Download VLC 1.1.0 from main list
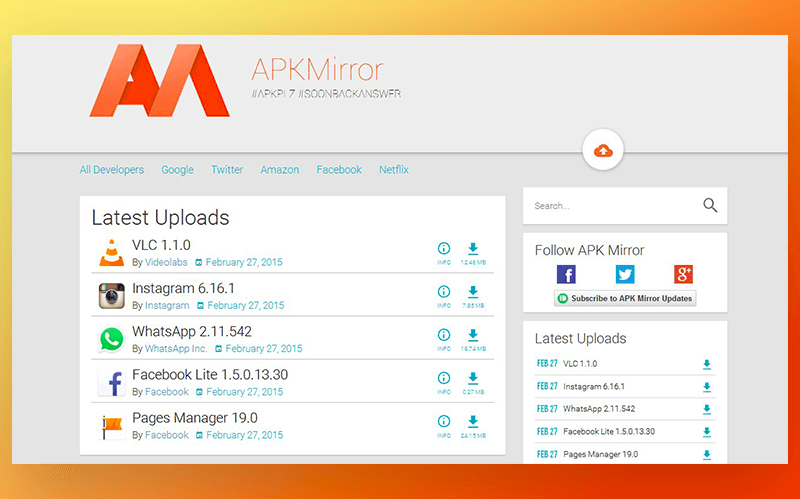This screenshot has height=499, width=800. coord(473,253)
